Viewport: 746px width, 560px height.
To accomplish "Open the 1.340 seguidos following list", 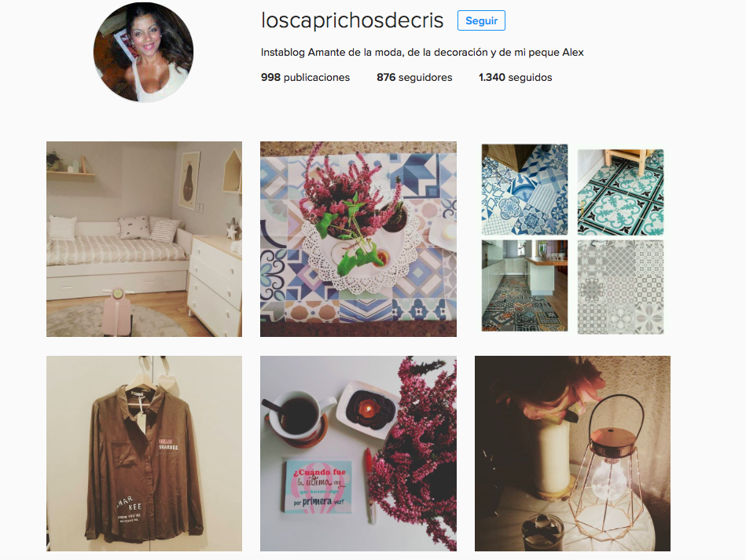I will click(x=515, y=78).
